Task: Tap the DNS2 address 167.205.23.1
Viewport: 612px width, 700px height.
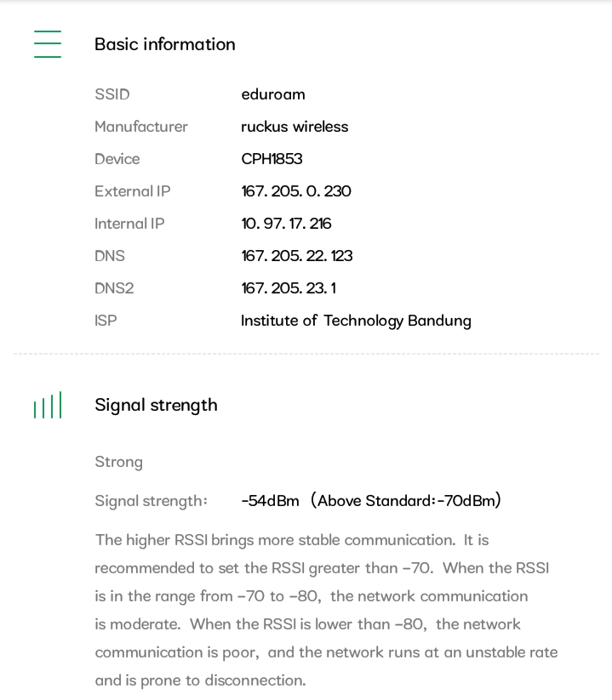Action: [x=288, y=288]
